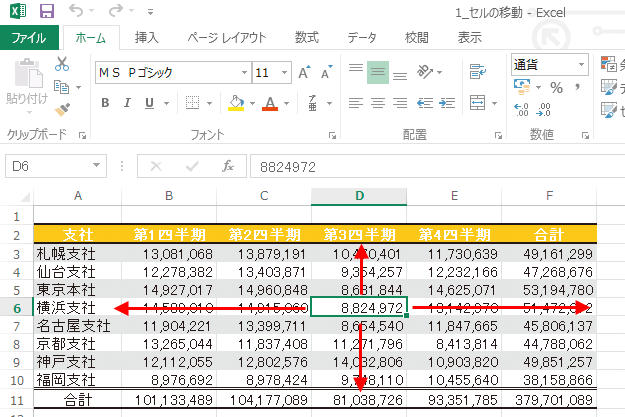The image size is (625, 417).
Task: Click the Wrap Text icon
Action: (x=478, y=72)
